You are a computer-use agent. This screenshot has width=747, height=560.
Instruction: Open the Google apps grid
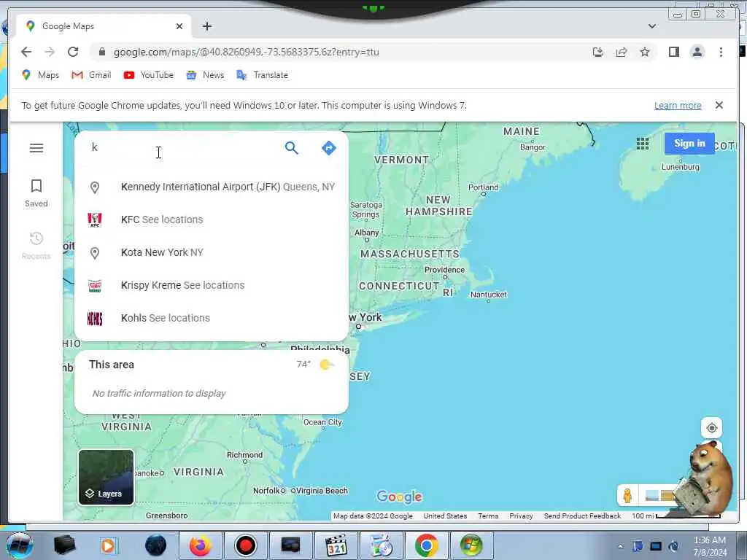coord(643,144)
